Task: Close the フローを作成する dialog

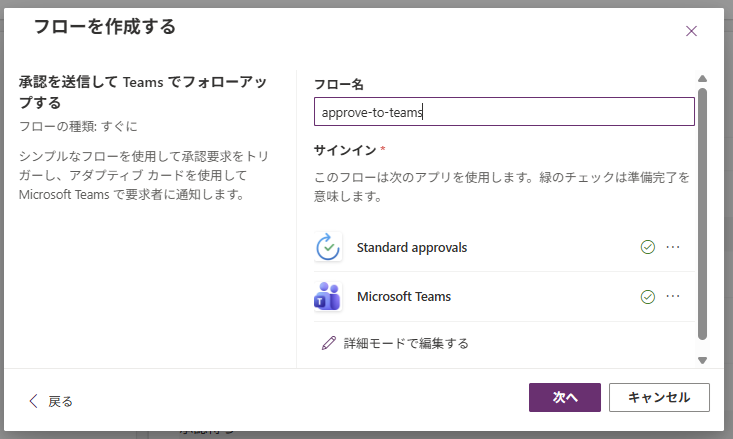Action: (691, 31)
